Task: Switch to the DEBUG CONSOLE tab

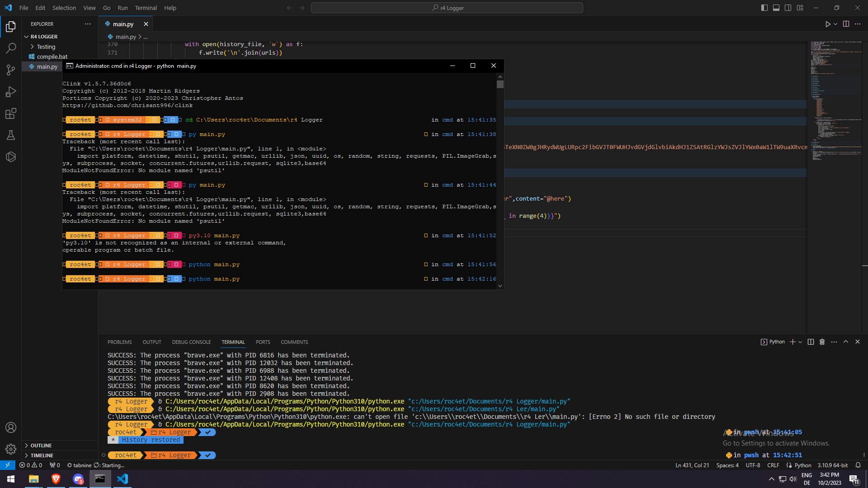Action: (x=191, y=342)
